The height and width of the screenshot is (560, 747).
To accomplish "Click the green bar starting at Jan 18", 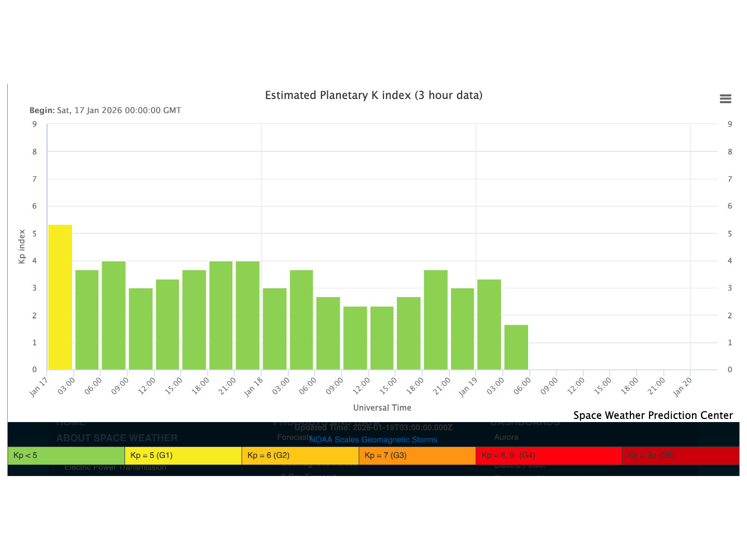I will (x=274, y=329).
